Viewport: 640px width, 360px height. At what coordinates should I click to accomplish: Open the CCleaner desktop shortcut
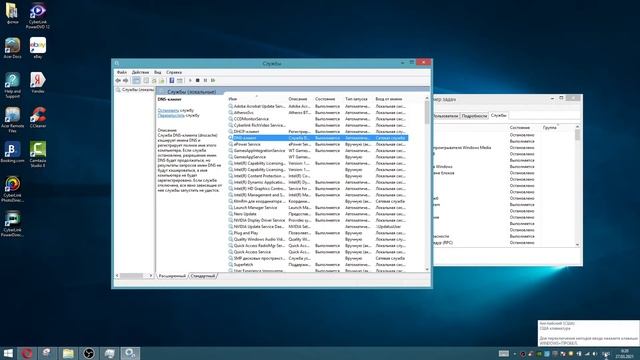point(38,118)
